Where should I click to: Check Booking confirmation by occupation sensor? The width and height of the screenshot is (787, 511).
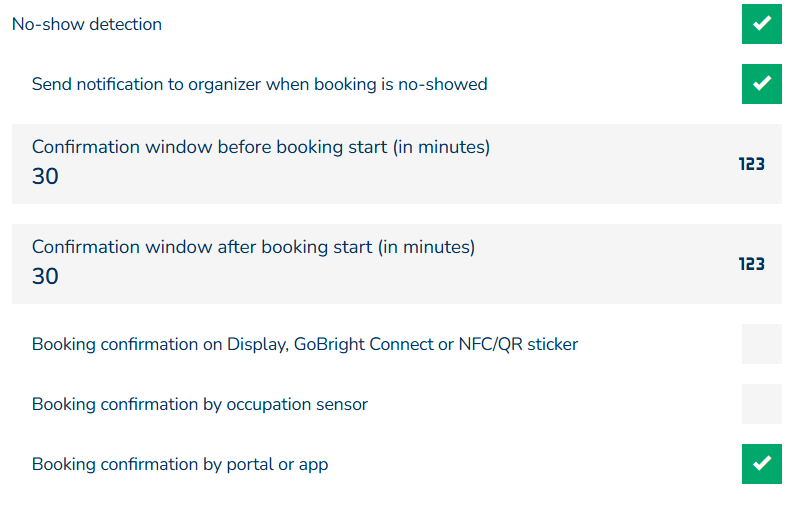pyautogui.click(x=761, y=404)
